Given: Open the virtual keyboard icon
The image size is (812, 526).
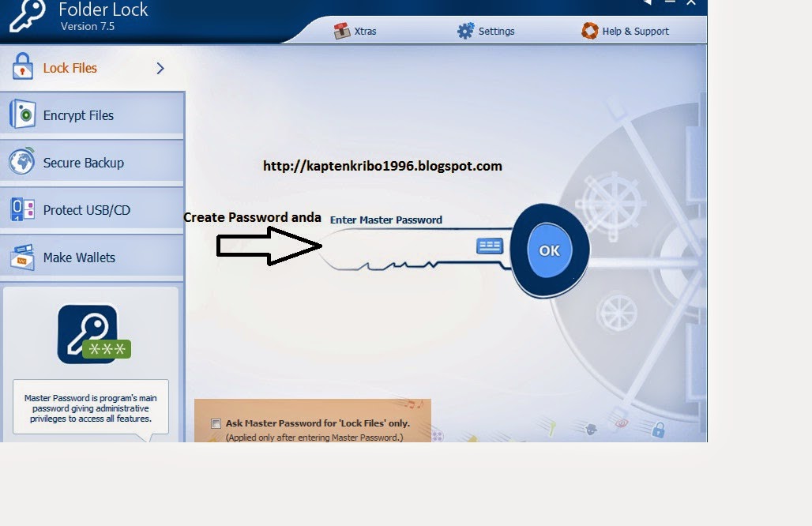Looking at the screenshot, I should 490,246.
